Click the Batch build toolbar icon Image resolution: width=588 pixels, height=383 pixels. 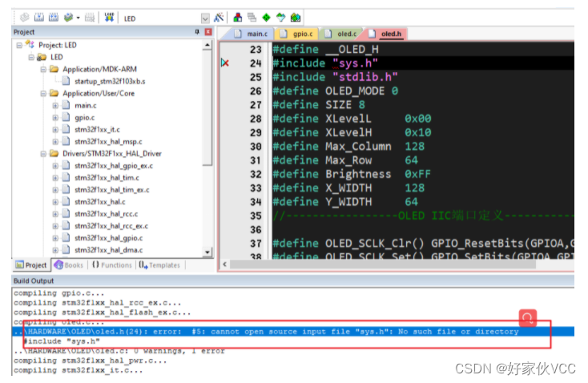[x=68, y=18]
